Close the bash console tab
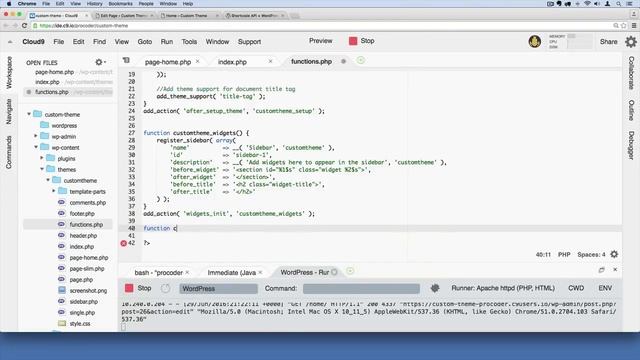The height and width of the screenshot is (360, 640). pyautogui.click(x=187, y=272)
